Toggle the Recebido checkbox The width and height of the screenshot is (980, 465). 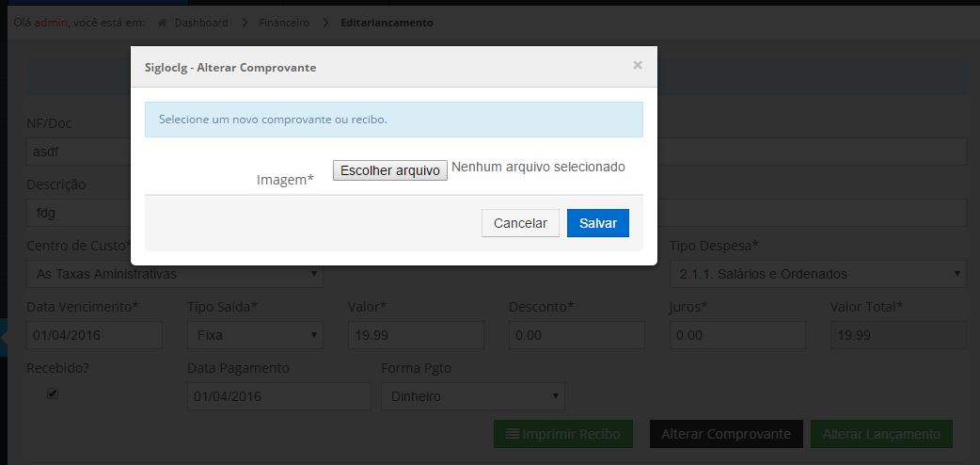(x=53, y=393)
